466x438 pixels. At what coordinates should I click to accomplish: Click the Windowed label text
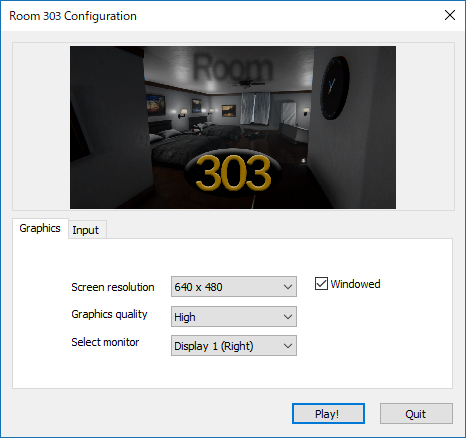click(x=355, y=284)
